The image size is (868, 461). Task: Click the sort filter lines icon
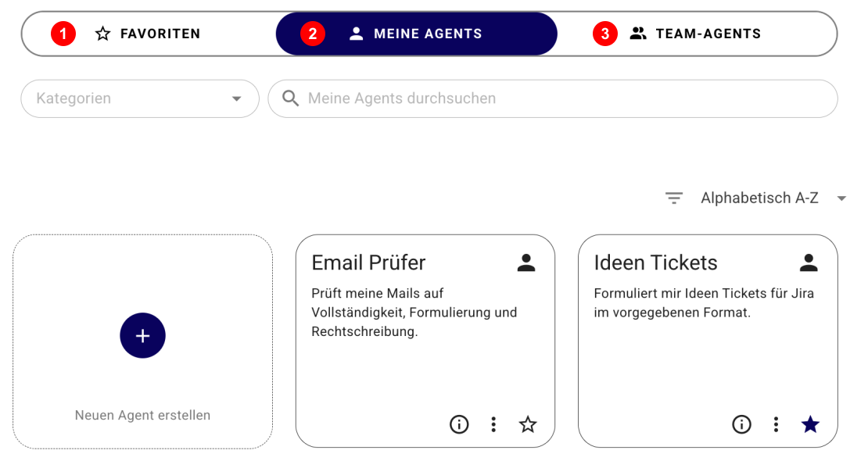(x=674, y=198)
